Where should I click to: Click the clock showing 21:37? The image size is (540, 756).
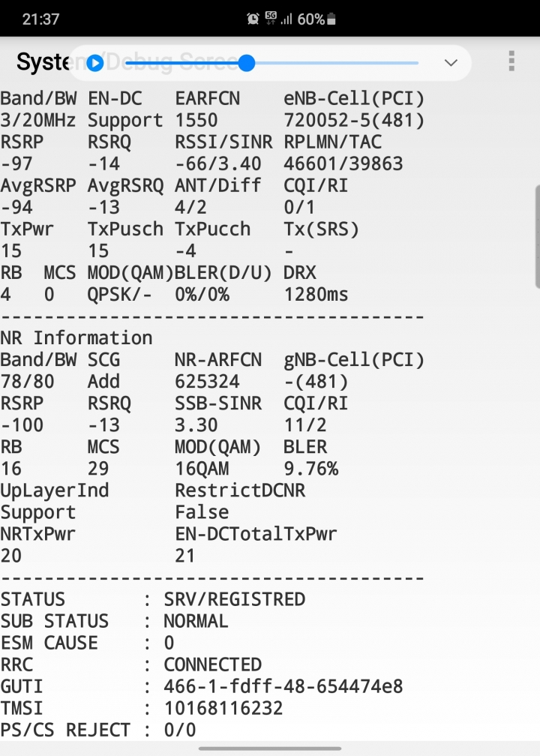pos(41,19)
